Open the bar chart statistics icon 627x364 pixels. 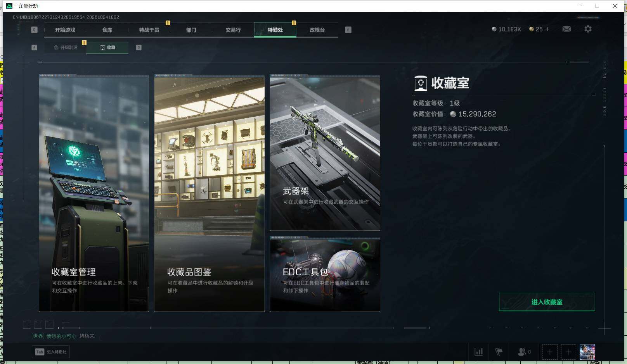tap(479, 352)
